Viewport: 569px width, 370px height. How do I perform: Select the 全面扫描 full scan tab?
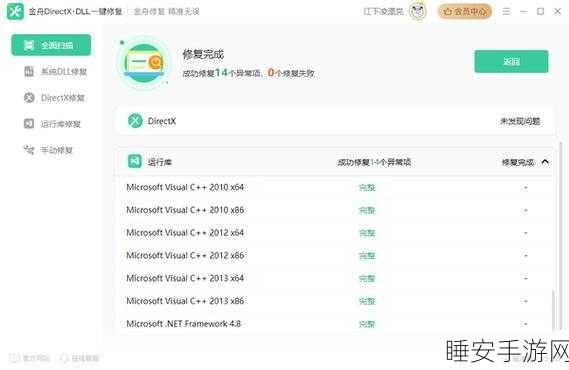pos(51,45)
